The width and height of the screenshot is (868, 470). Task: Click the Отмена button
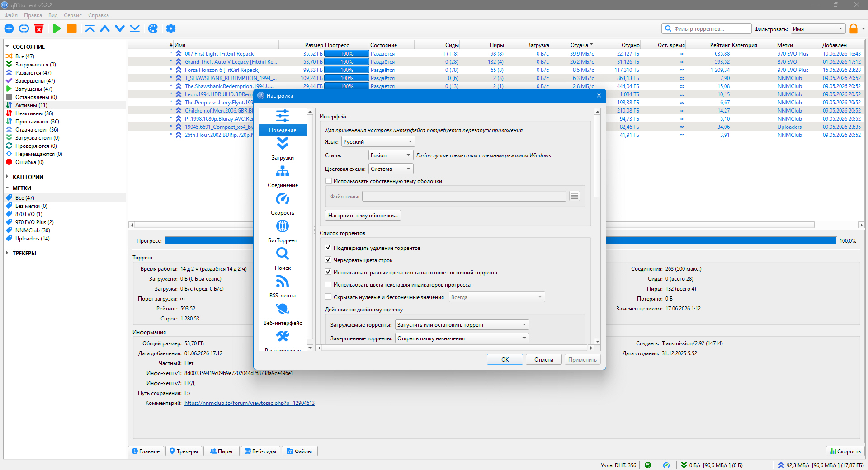pyautogui.click(x=544, y=360)
